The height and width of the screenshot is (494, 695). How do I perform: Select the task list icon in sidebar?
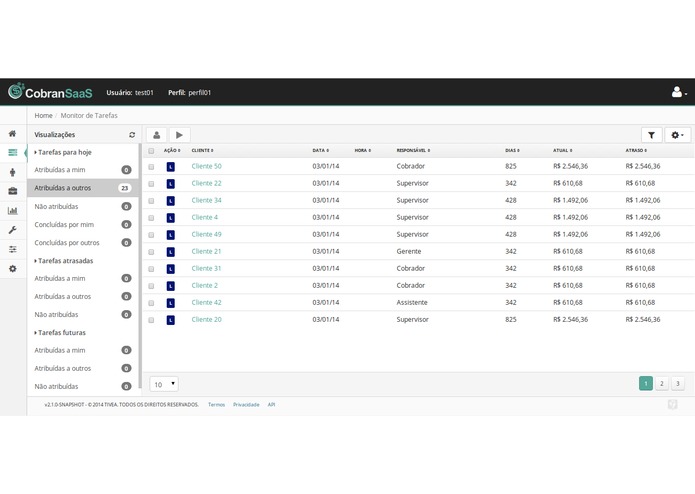click(12, 152)
